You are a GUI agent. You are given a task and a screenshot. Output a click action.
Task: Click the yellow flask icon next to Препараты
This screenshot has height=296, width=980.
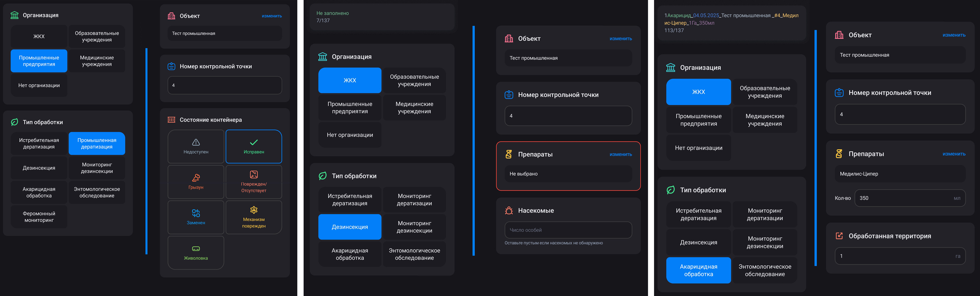point(509,154)
